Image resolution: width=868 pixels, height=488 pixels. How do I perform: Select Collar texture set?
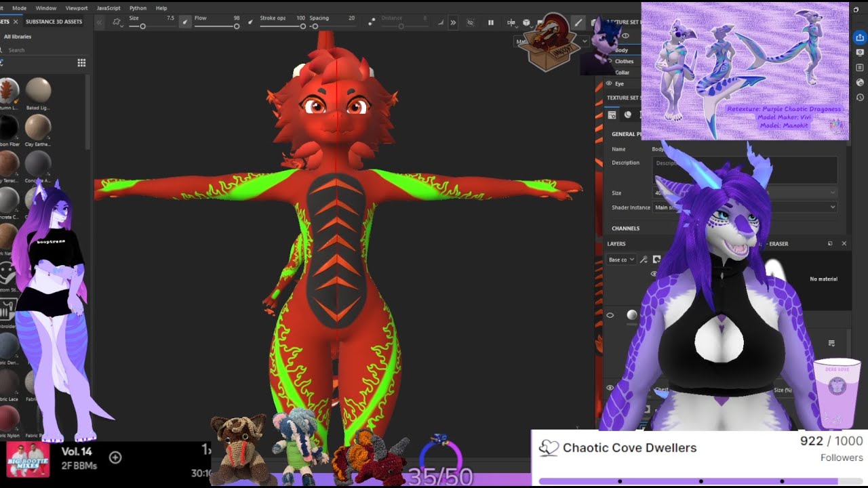pos(622,72)
